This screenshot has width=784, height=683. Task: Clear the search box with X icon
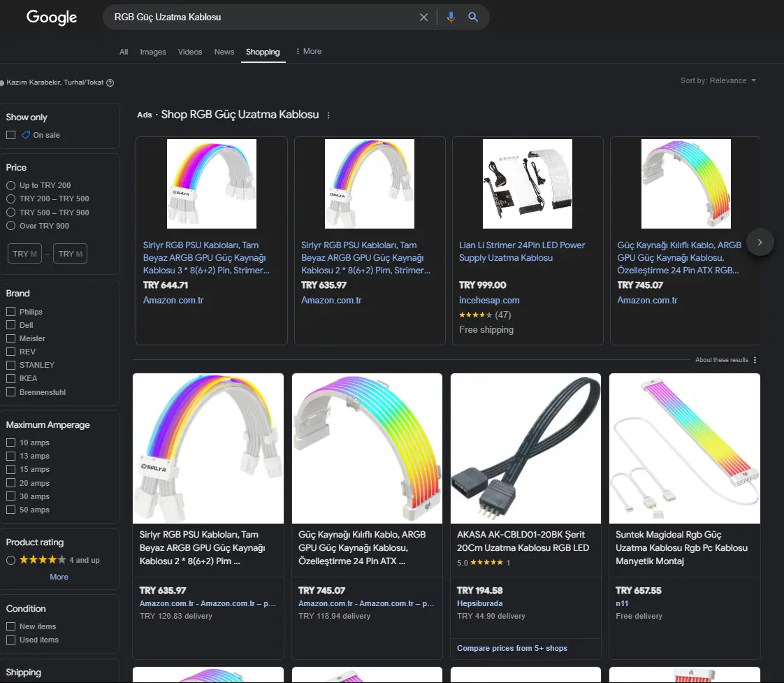(x=423, y=17)
